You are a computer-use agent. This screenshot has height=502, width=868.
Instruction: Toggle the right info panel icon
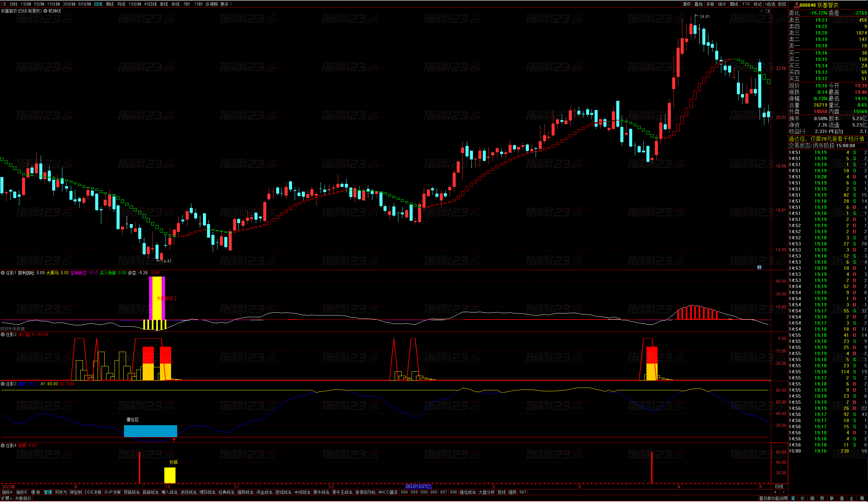coord(768,11)
